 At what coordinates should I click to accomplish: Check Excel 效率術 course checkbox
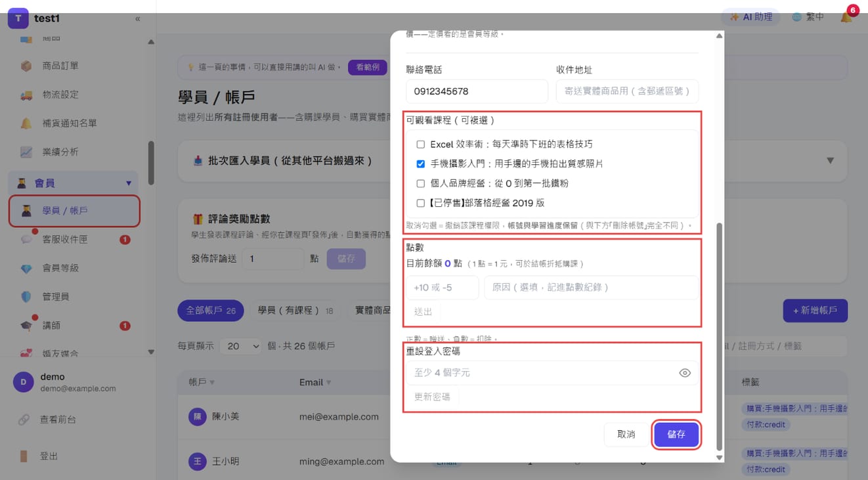(421, 144)
